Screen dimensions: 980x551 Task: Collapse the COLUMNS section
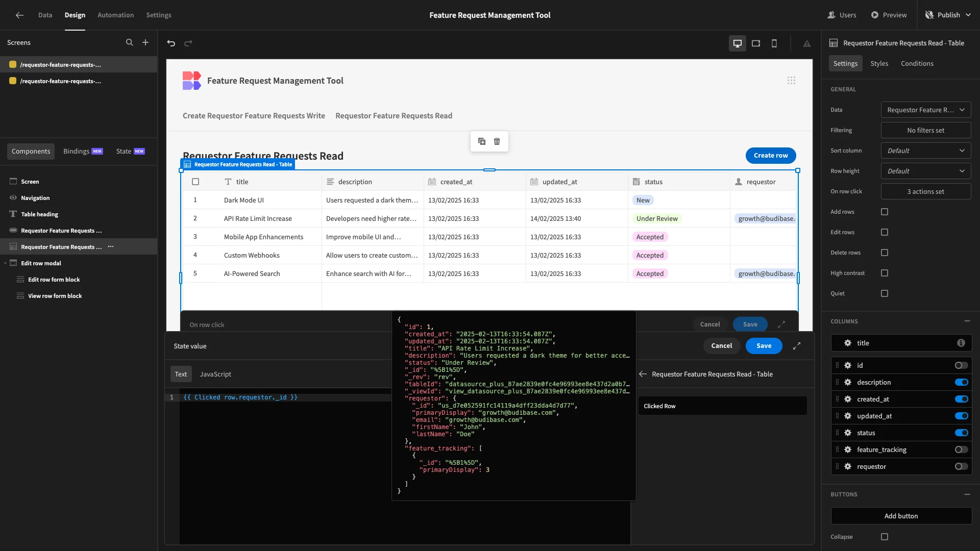[x=967, y=321]
